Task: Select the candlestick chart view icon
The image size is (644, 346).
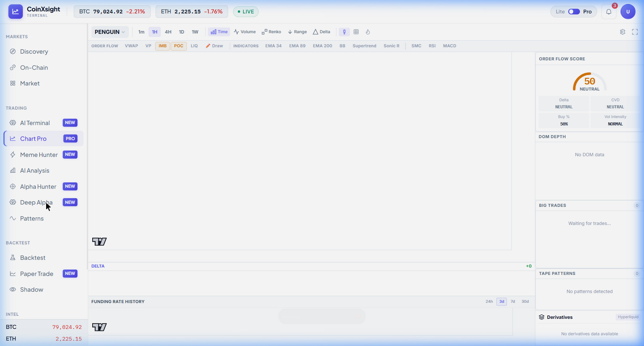Action: click(344, 32)
